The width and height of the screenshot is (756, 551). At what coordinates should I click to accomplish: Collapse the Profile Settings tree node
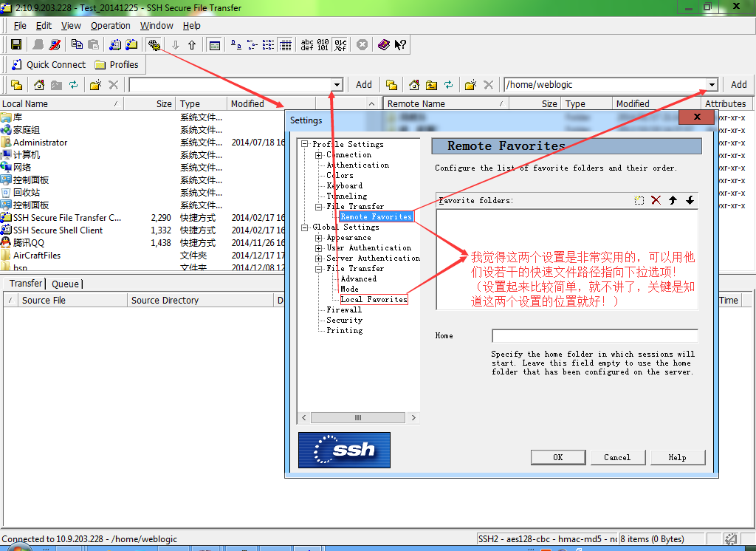point(305,144)
